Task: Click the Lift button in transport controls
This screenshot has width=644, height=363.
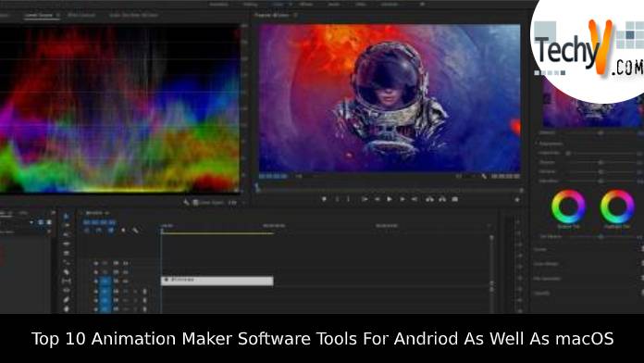Action: tap(429, 199)
